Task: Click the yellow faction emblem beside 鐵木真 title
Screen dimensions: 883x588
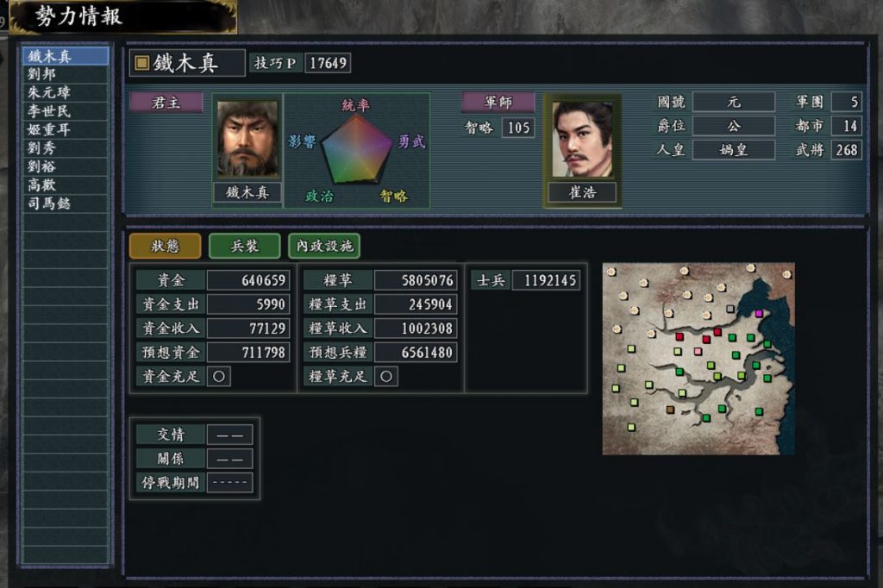Action: pyautogui.click(x=142, y=63)
